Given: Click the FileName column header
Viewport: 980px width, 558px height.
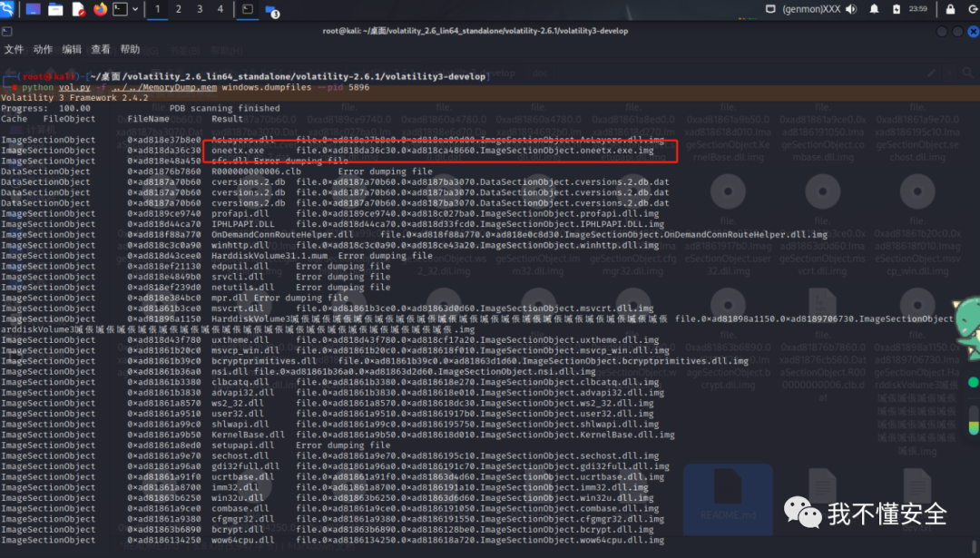Looking at the screenshot, I should coord(148,119).
